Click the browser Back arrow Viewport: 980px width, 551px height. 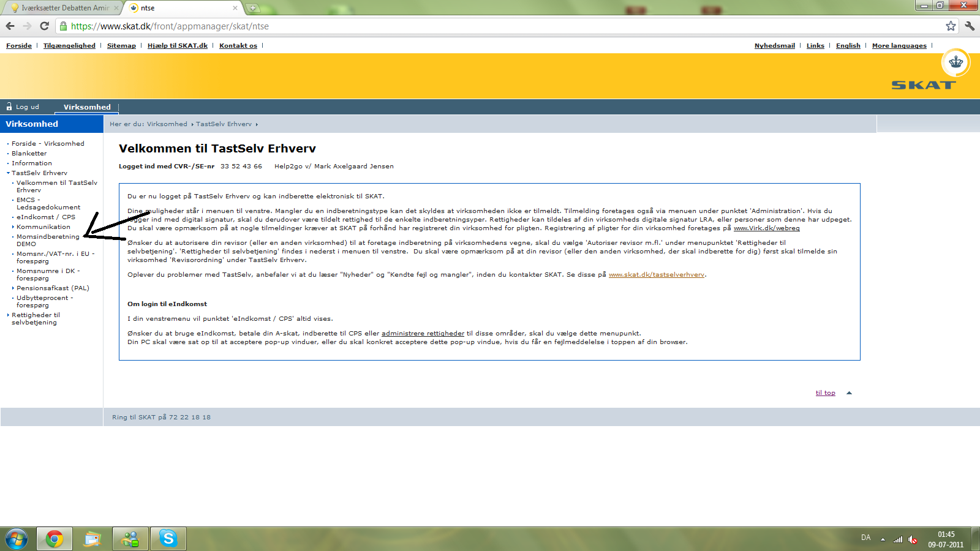(10, 26)
